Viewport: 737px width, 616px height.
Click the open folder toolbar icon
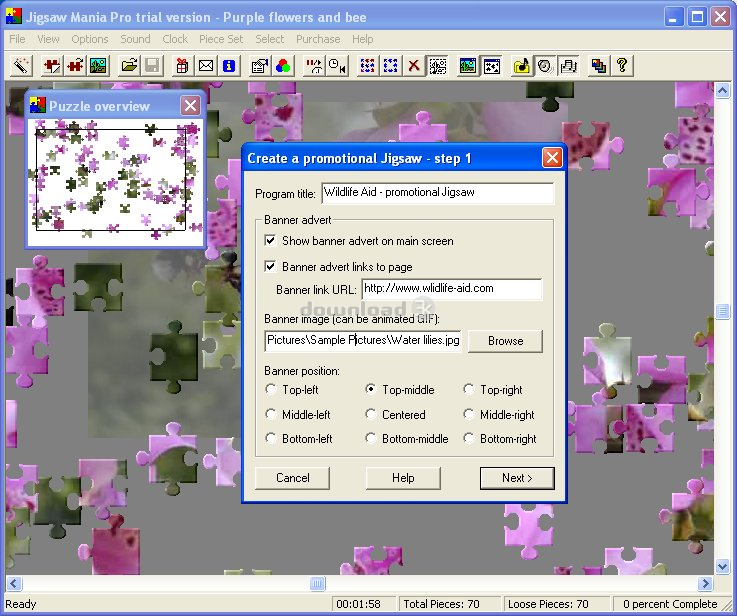pyautogui.click(x=128, y=66)
